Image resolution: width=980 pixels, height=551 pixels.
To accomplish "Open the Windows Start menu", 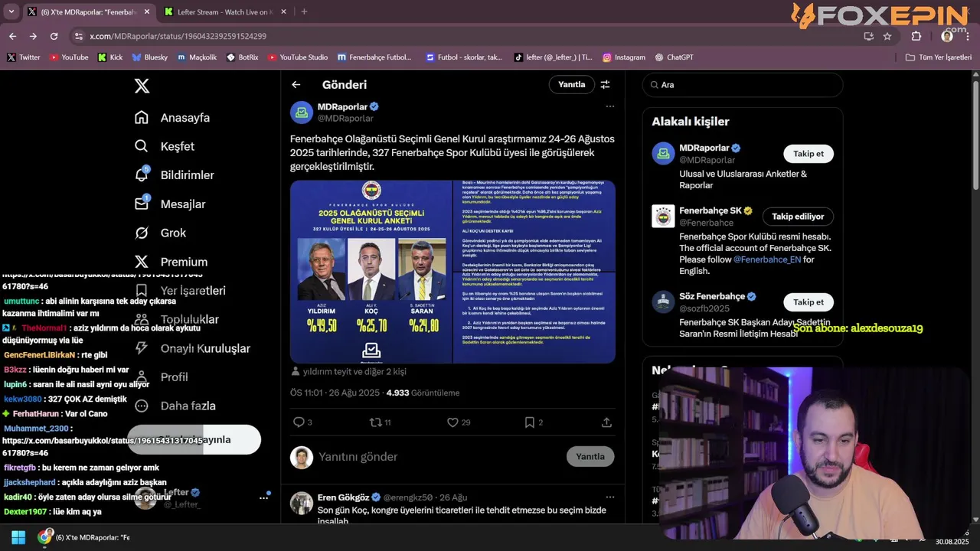I will tap(18, 537).
